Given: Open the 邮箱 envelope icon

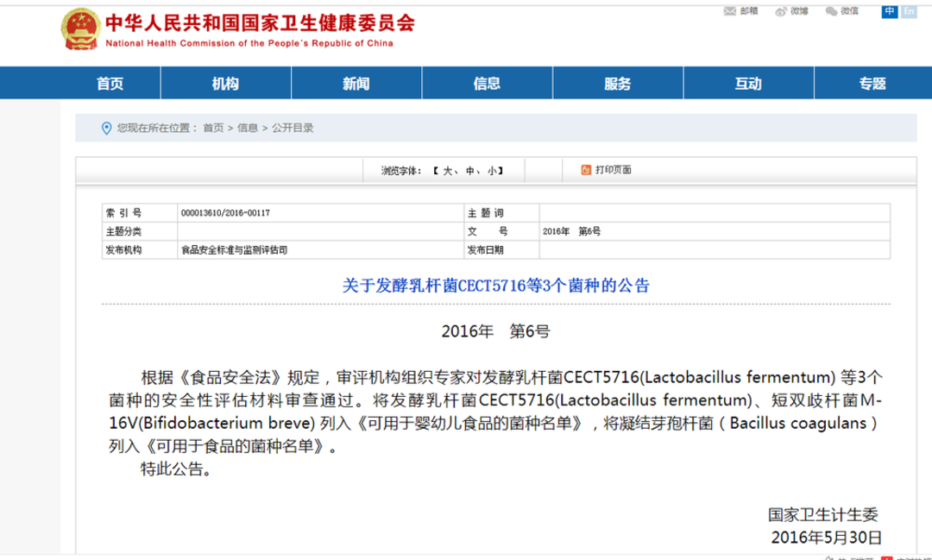Looking at the screenshot, I should pyautogui.click(x=729, y=11).
